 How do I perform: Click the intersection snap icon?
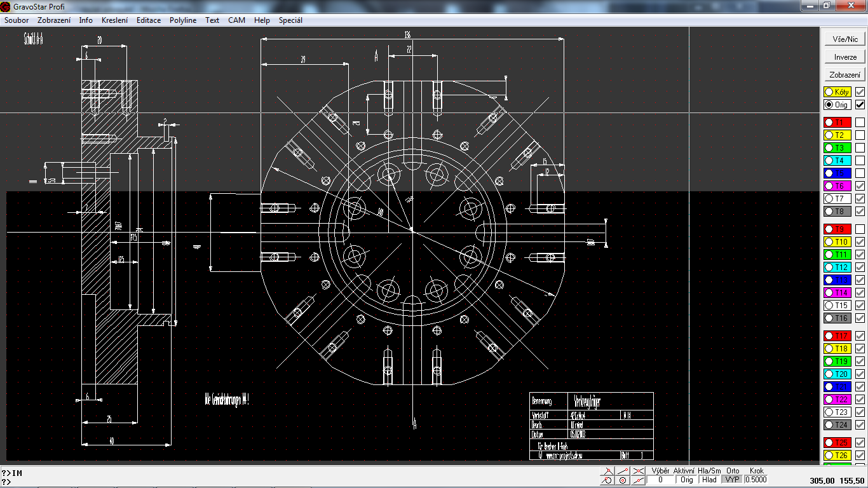click(x=639, y=471)
